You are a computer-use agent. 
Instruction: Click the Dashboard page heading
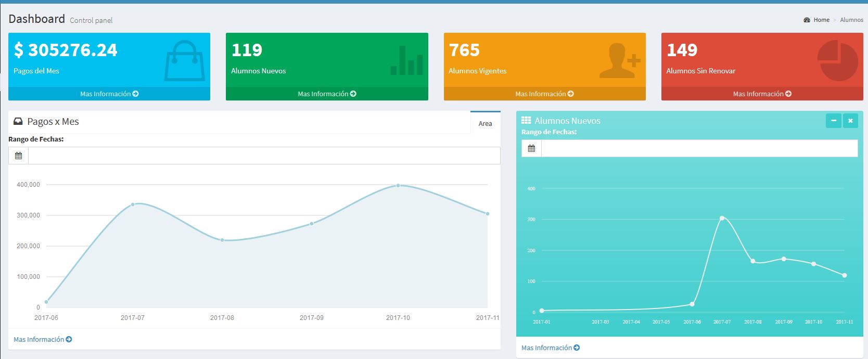[x=36, y=19]
